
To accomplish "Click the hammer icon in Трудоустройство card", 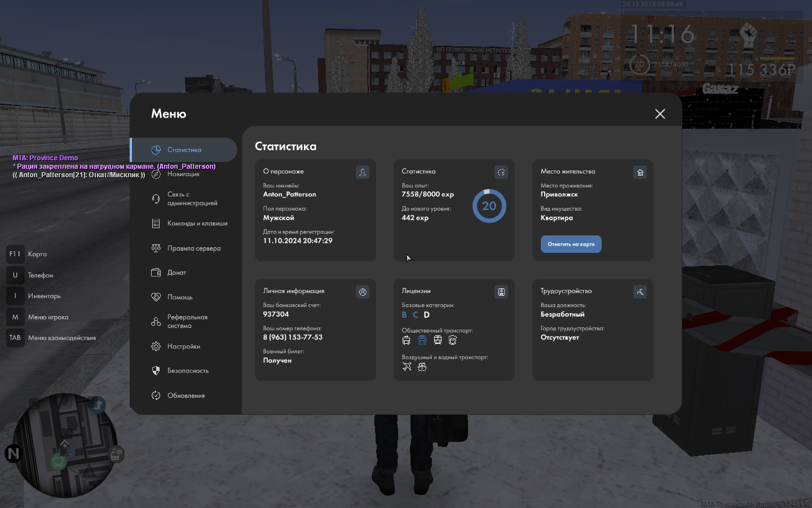I will (x=640, y=292).
